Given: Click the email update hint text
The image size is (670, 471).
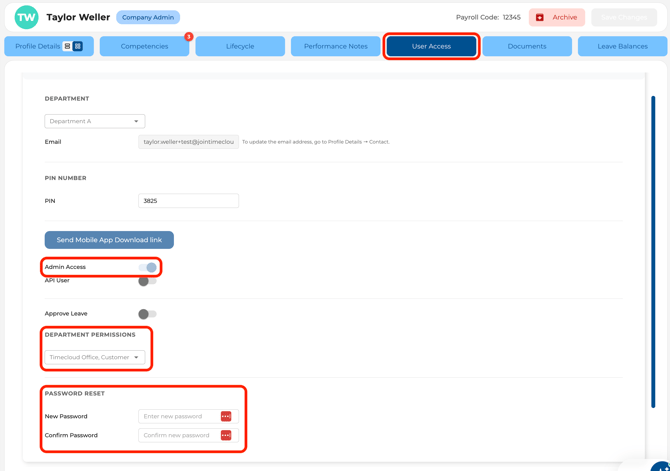Looking at the screenshot, I should click(x=316, y=142).
